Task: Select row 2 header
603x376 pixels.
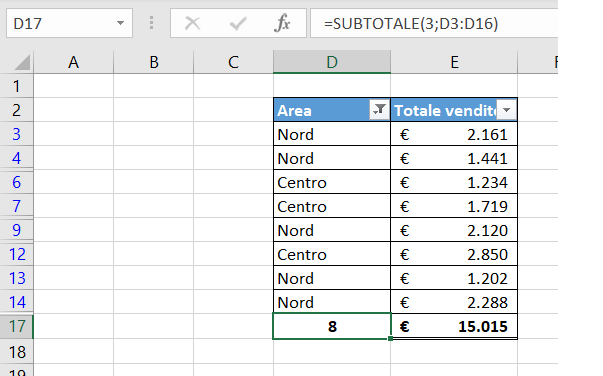Action: (17, 110)
